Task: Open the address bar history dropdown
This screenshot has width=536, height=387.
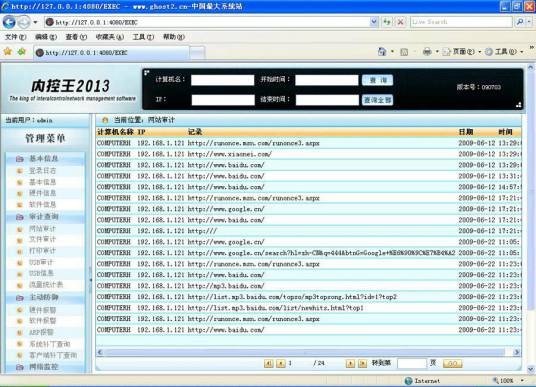Action: coord(374,22)
